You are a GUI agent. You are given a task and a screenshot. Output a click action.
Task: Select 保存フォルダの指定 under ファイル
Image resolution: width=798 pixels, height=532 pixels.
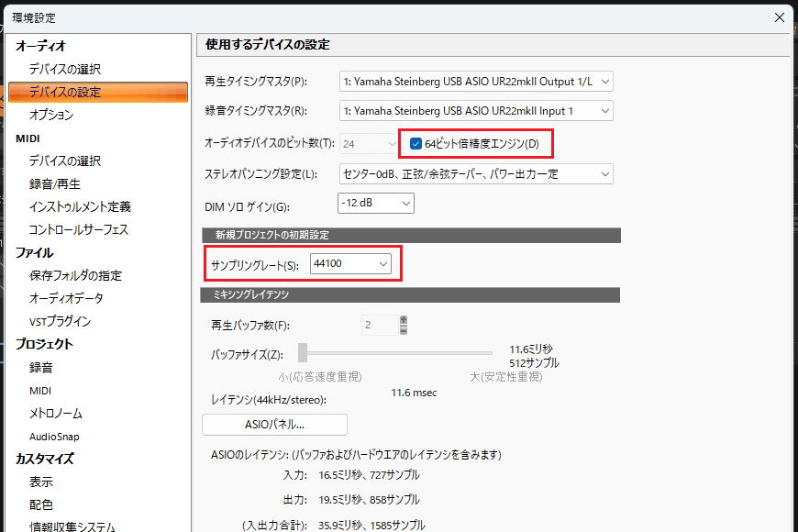click(75, 275)
